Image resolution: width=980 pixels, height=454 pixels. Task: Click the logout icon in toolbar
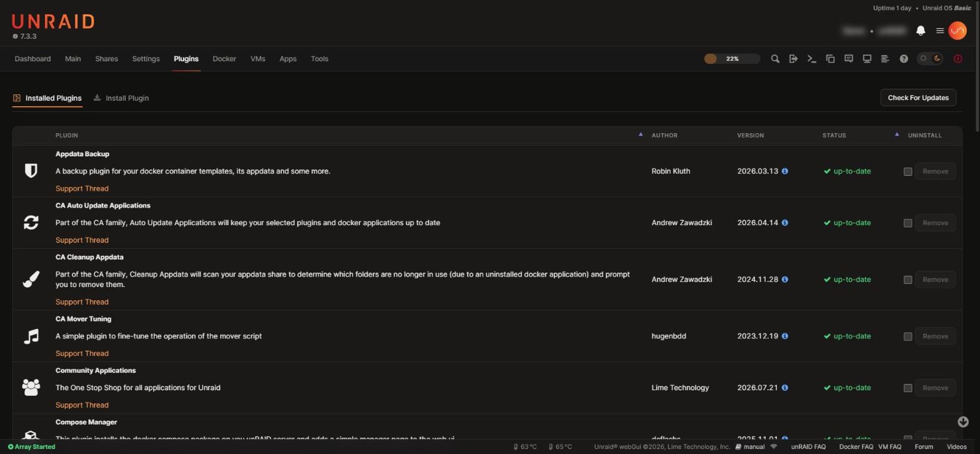click(794, 59)
